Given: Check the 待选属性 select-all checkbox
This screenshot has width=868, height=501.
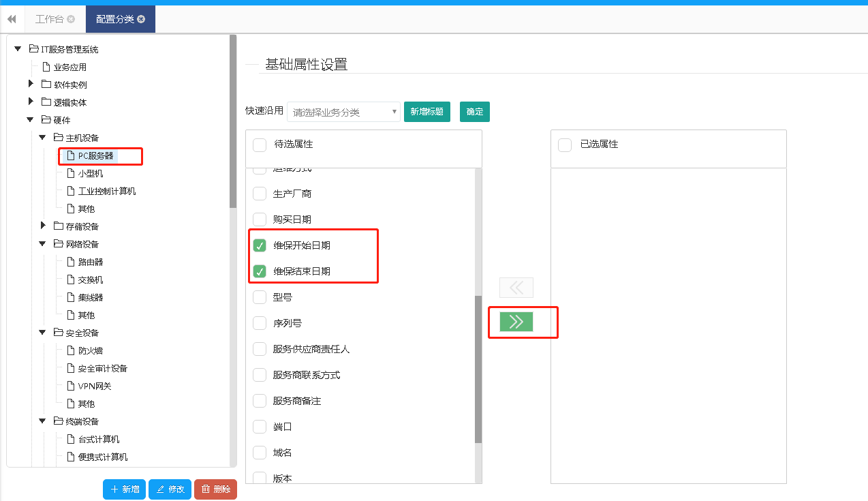Looking at the screenshot, I should tap(259, 145).
